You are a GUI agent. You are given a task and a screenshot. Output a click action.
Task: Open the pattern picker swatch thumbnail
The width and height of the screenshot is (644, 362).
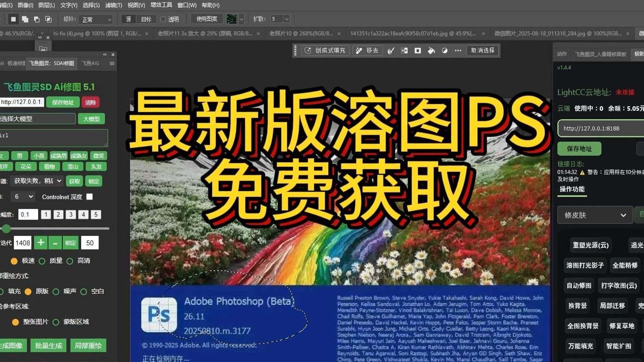(x=231, y=19)
